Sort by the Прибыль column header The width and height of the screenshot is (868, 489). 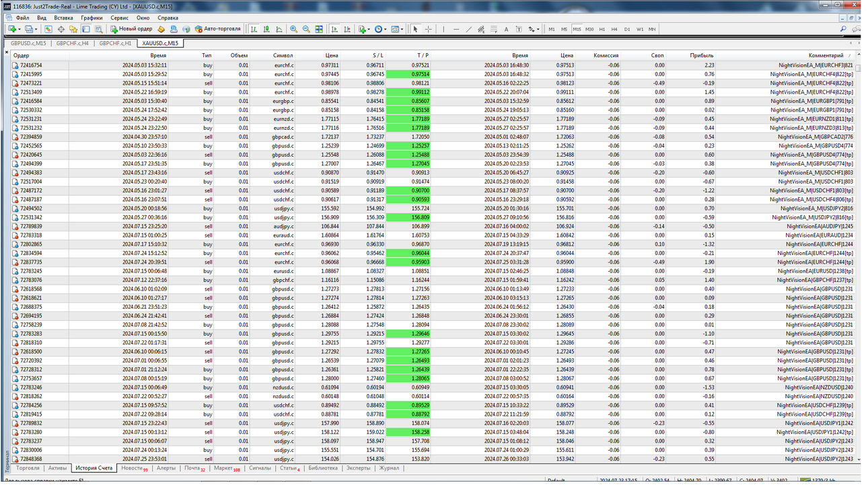(x=702, y=56)
